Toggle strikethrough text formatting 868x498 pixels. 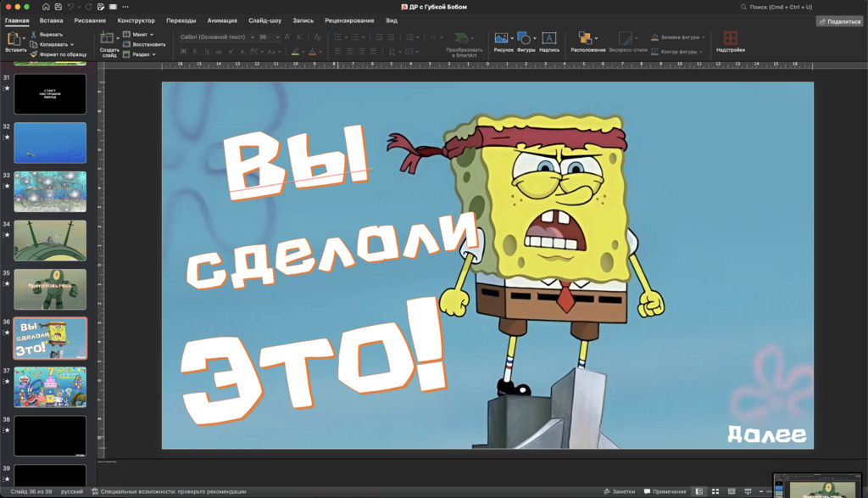pos(219,52)
